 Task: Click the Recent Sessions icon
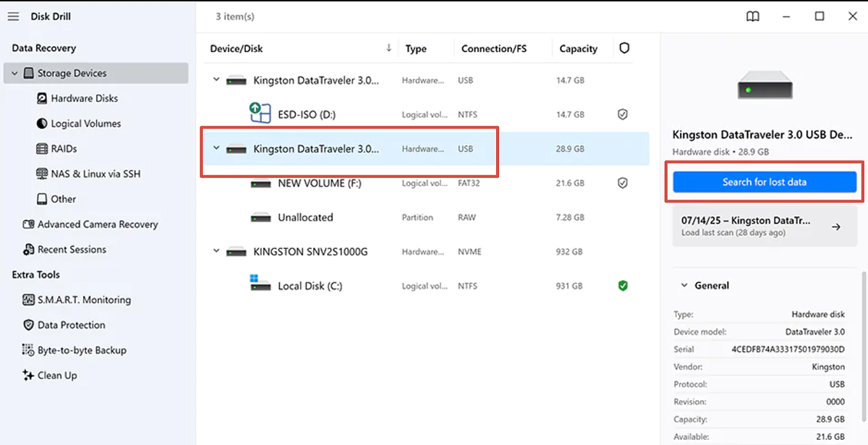pos(29,250)
